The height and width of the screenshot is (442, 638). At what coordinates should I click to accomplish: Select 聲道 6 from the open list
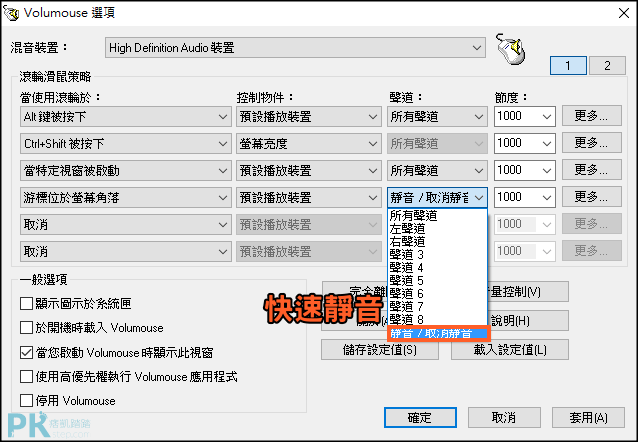(x=437, y=293)
